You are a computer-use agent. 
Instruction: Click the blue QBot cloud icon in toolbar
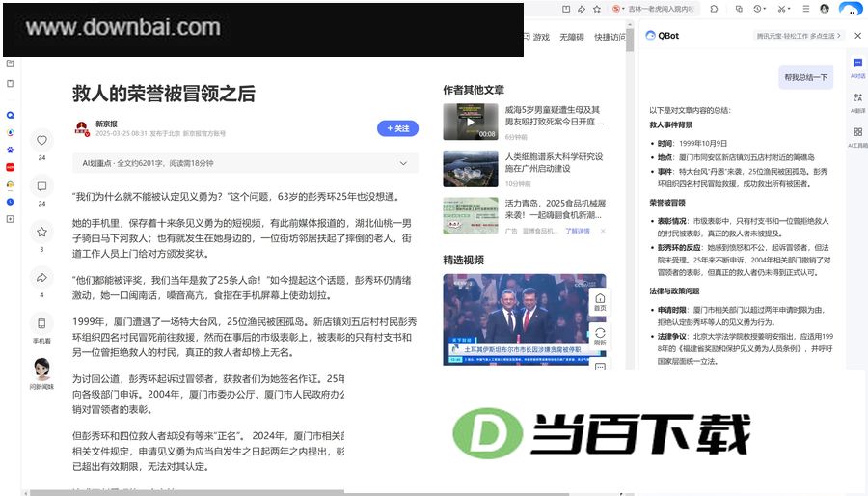pos(851,9)
